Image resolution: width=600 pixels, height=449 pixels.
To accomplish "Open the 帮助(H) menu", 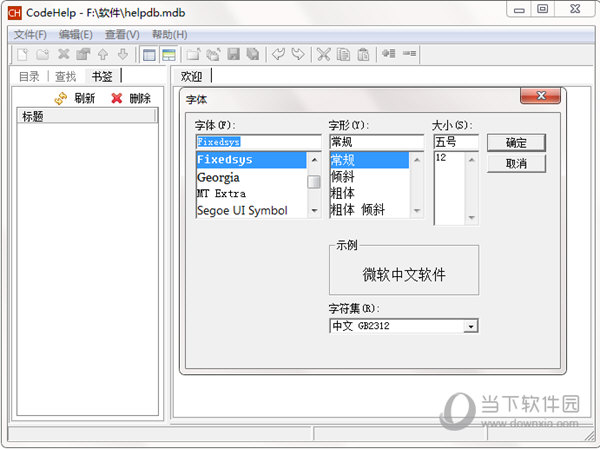I will point(170,35).
